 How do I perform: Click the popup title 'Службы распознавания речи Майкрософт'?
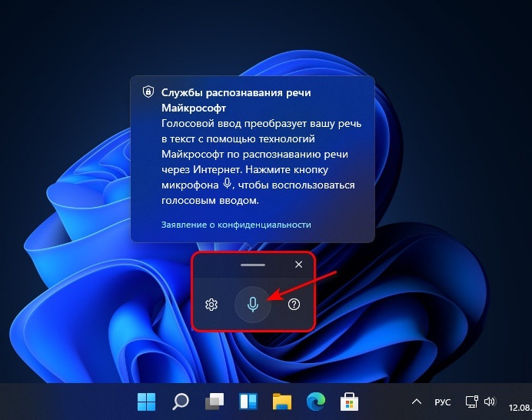pos(236,100)
